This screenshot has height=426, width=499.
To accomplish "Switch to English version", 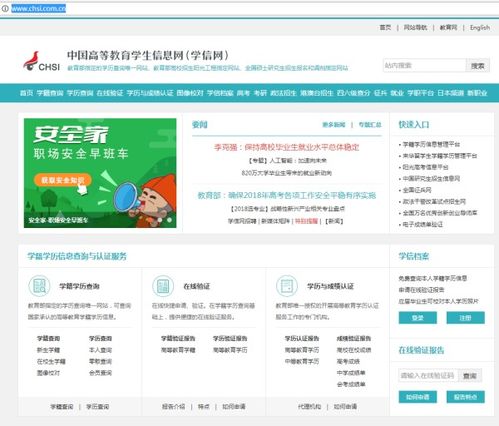I will [x=480, y=27].
